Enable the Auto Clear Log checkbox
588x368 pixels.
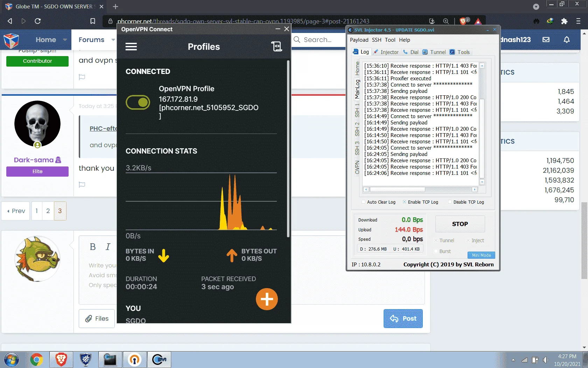(363, 202)
